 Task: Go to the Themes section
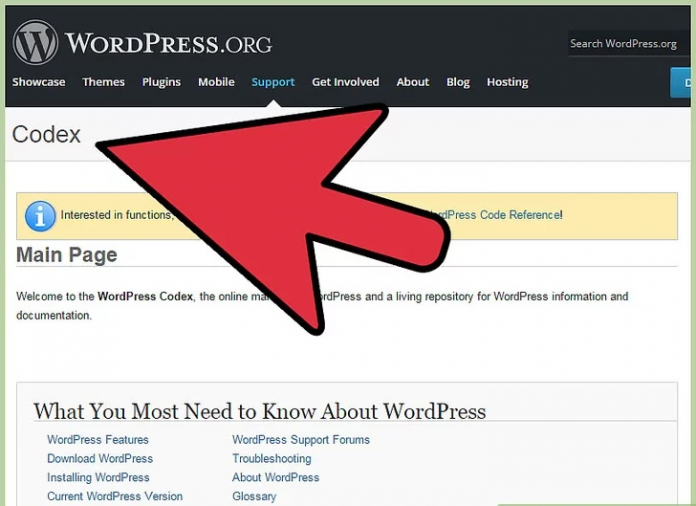coord(103,82)
